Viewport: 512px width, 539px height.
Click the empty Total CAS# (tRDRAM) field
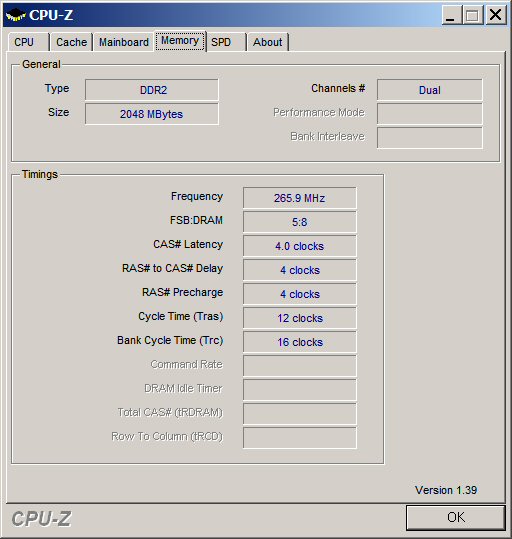pyautogui.click(x=299, y=414)
